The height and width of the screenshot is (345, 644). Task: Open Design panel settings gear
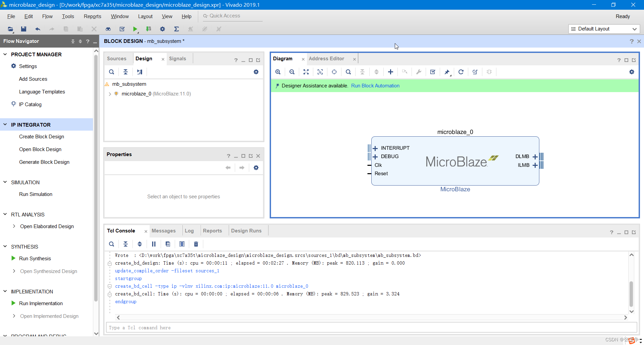pyautogui.click(x=256, y=72)
